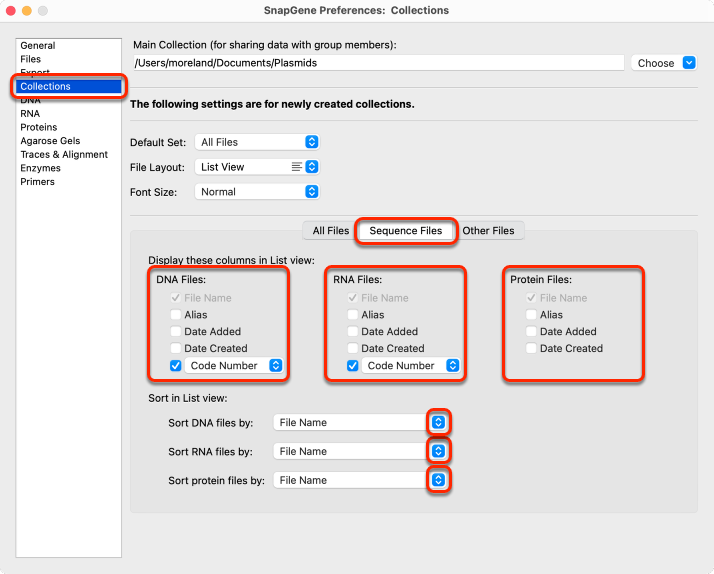Toggle Alias checkbox under RNA Files
This screenshot has height=574, width=714.
pos(352,315)
